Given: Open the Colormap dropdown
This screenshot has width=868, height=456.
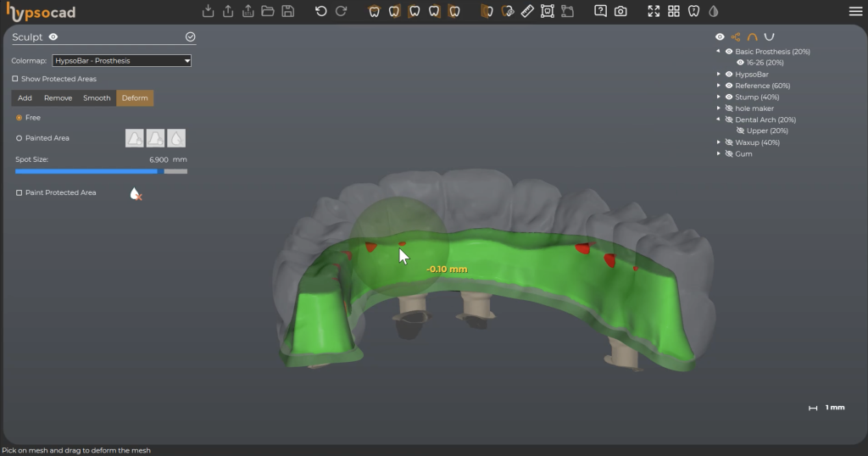Looking at the screenshot, I should tap(121, 61).
